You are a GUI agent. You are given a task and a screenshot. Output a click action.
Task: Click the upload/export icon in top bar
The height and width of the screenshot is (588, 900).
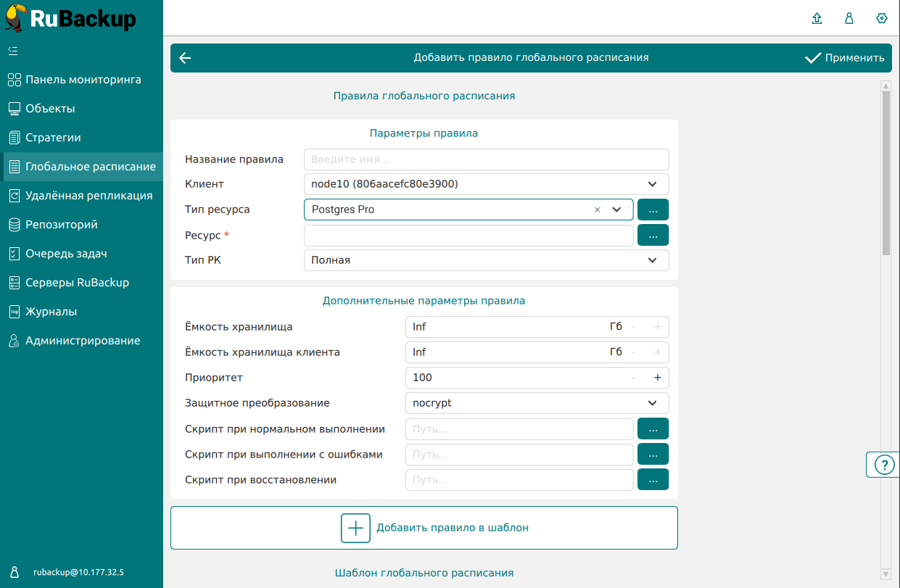[817, 19]
